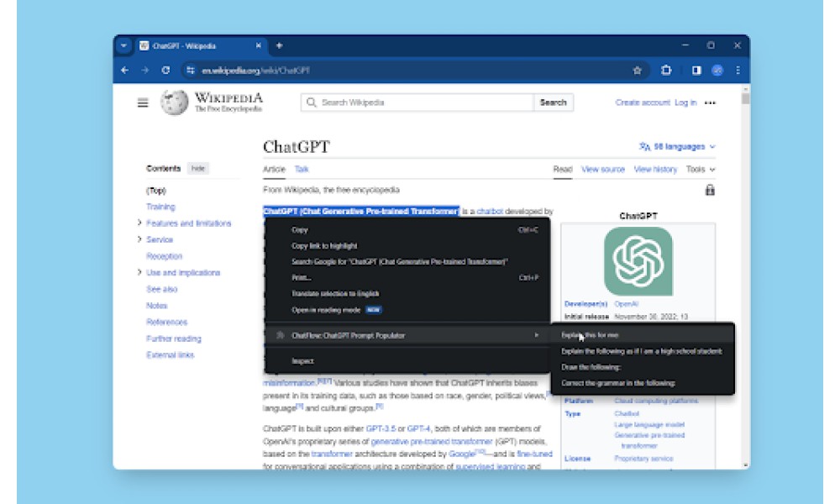The width and height of the screenshot is (840, 504).
Task: Open the GPT-3.5 link
Action: [x=381, y=428]
